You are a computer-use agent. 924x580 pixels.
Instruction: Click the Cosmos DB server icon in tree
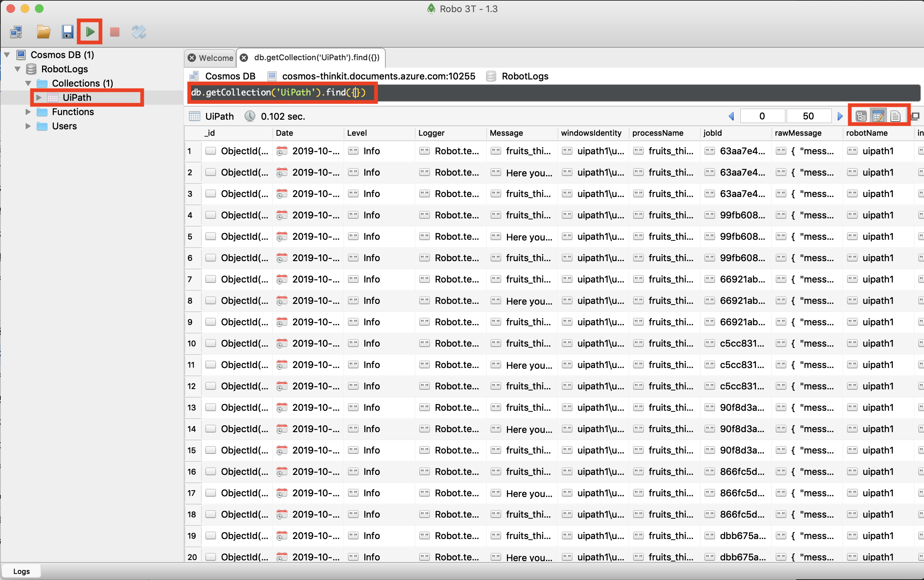tap(21, 55)
